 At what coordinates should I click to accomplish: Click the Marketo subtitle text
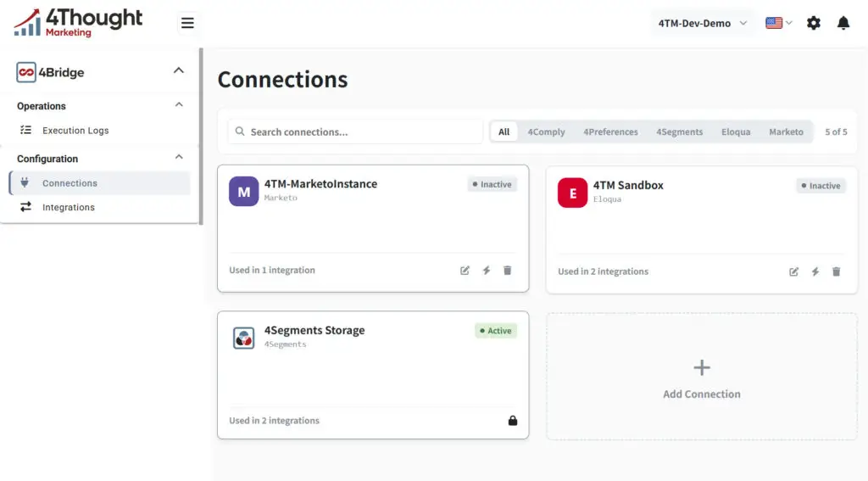pos(281,198)
